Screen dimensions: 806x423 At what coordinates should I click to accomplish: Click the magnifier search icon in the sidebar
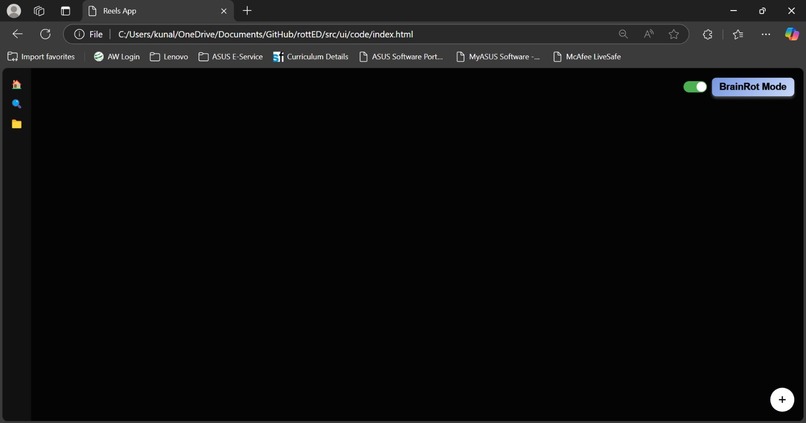tap(16, 104)
